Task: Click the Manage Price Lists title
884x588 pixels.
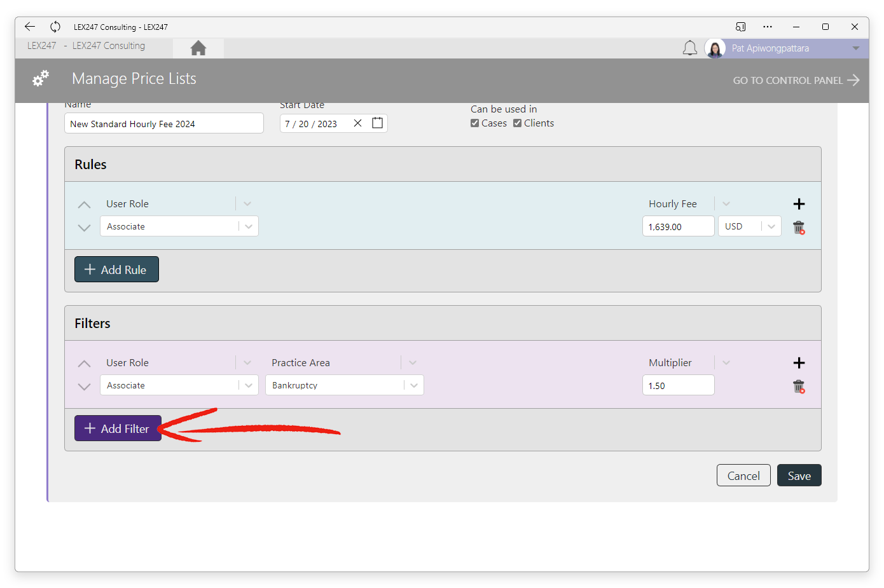Action: pos(134,79)
